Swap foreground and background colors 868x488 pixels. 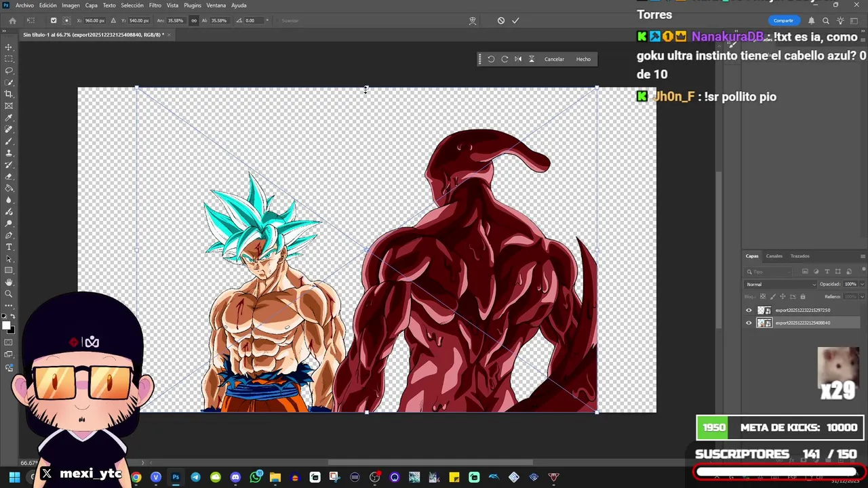click(x=14, y=317)
